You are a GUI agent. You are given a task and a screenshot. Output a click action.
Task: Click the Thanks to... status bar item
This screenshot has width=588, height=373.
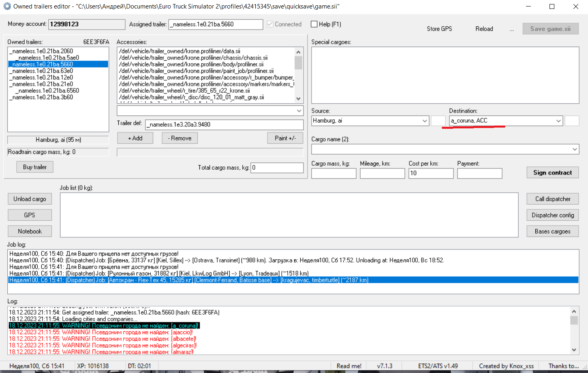(564, 366)
